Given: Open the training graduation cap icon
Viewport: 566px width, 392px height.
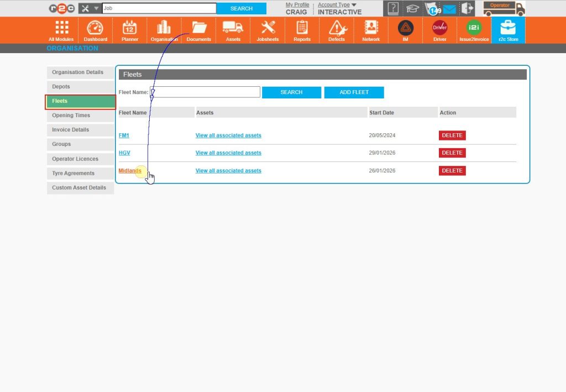Looking at the screenshot, I should coord(412,8).
